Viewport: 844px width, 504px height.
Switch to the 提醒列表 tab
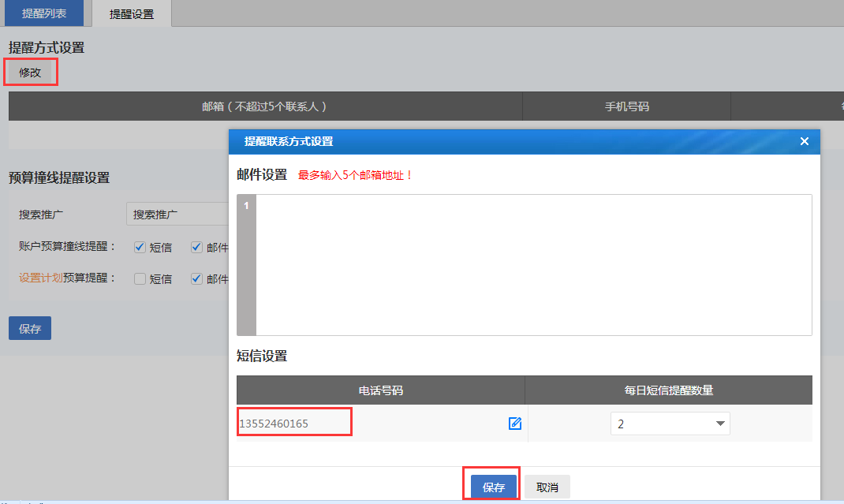point(44,13)
